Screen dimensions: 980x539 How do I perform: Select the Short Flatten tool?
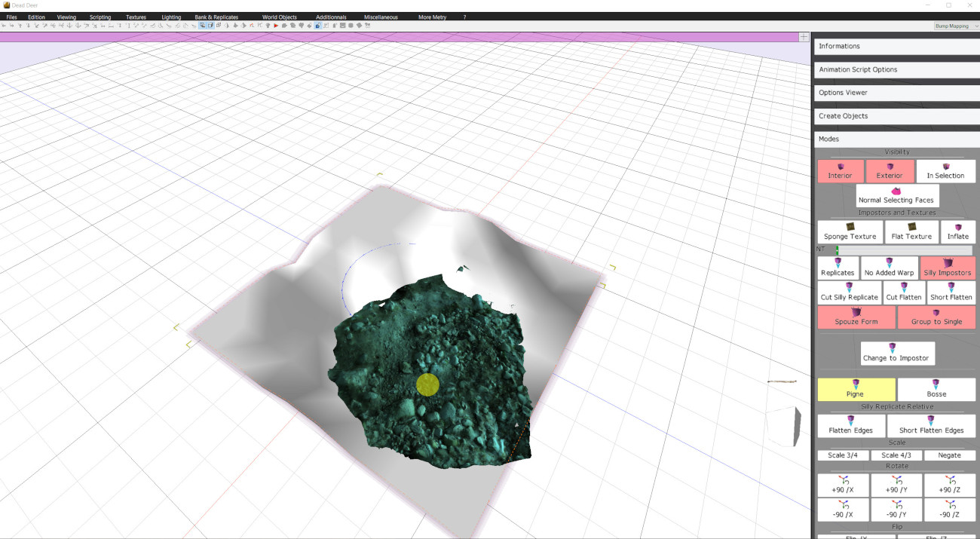[x=951, y=292]
